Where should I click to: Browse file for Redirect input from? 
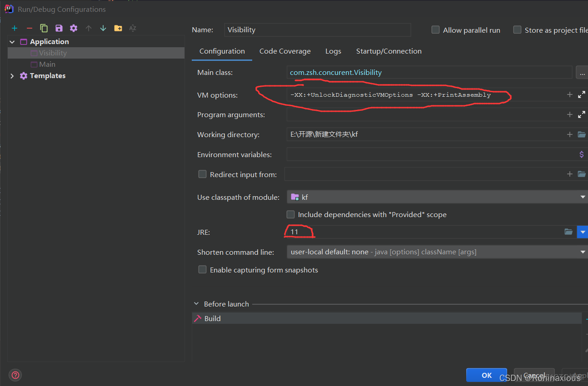pyautogui.click(x=582, y=174)
